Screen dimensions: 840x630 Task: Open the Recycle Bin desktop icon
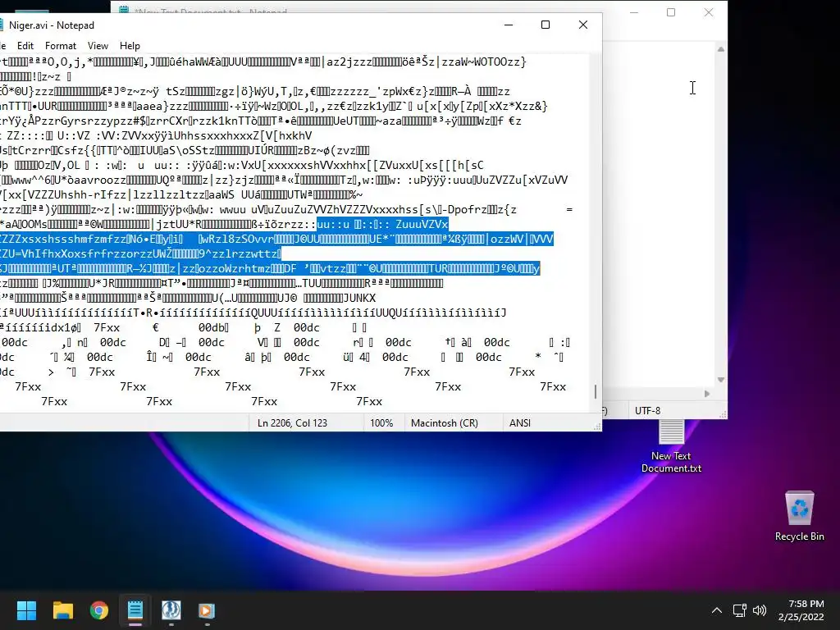[x=799, y=516]
